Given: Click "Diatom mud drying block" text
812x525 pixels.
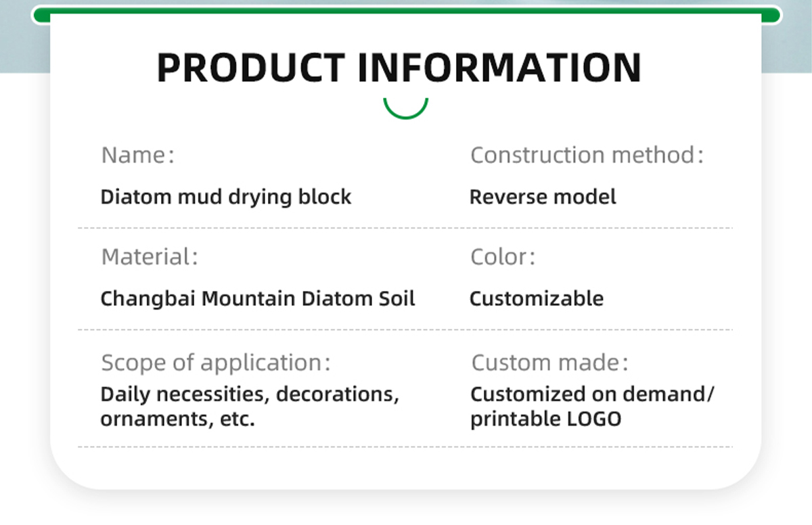Looking at the screenshot, I should coord(226,197).
